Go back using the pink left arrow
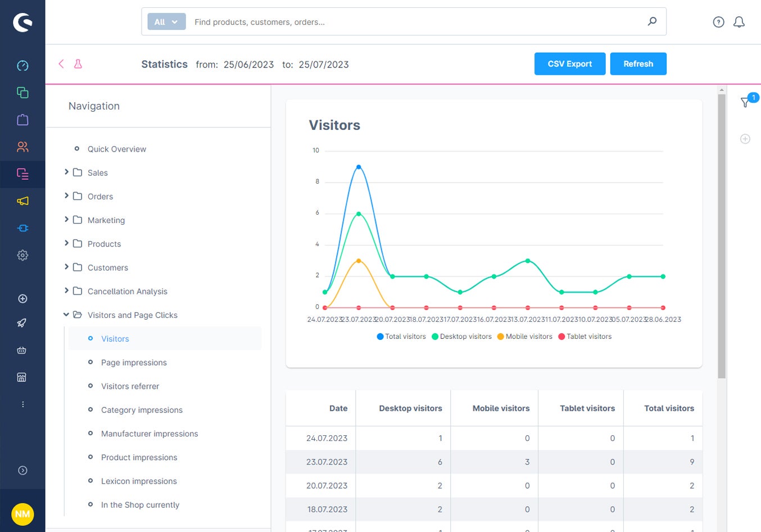Viewport: 761px width, 532px height. point(61,64)
